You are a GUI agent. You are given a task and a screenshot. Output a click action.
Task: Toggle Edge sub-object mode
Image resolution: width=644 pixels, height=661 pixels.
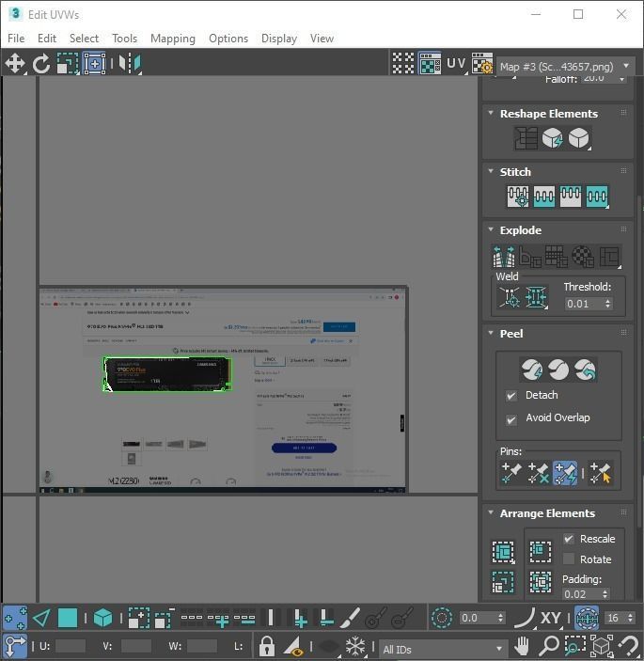click(x=41, y=619)
